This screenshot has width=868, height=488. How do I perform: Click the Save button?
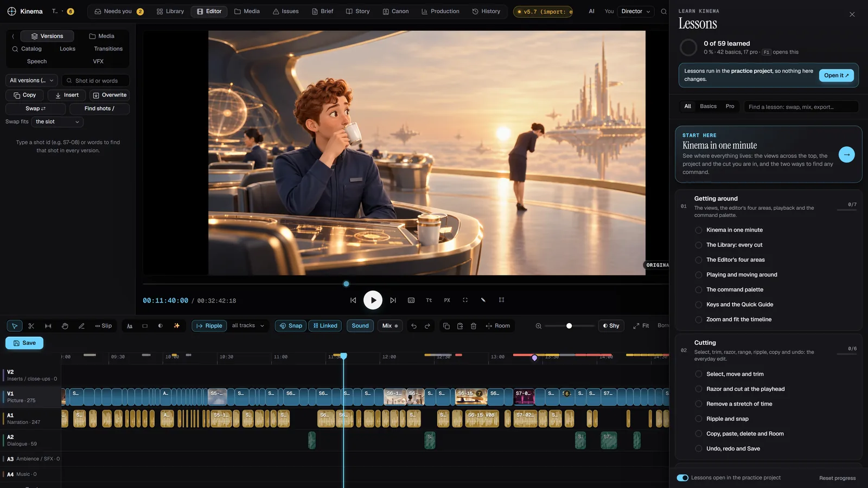point(24,343)
